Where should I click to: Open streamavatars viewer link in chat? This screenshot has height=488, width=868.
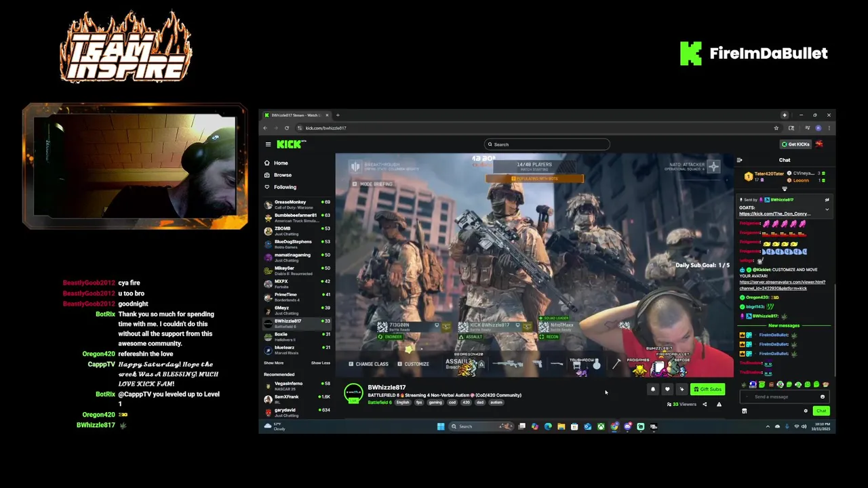[782, 285]
